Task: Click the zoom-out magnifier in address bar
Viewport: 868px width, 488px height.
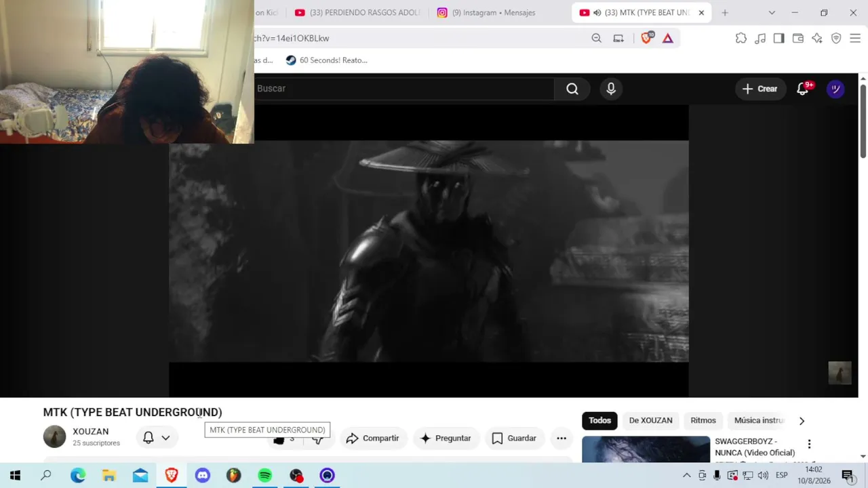Action: 596,39
